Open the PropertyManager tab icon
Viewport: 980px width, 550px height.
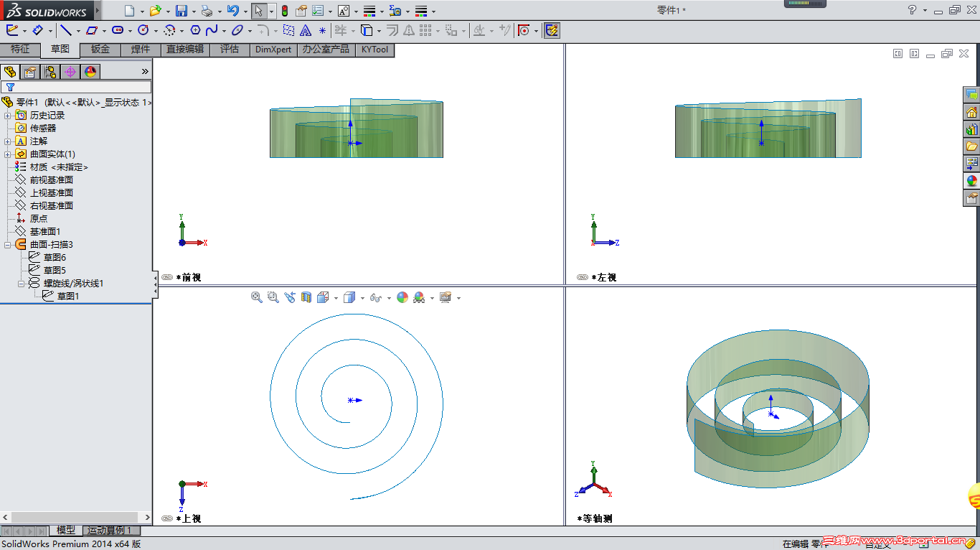[x=30, y=71]
